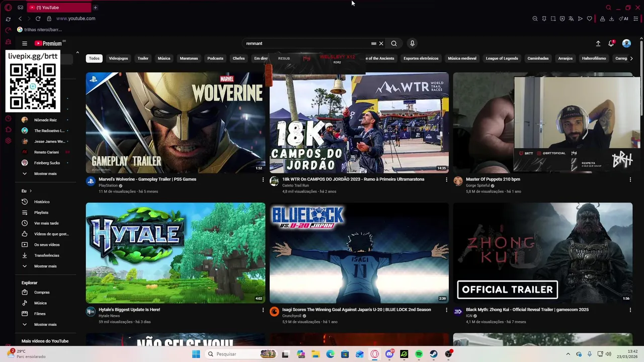The width and height of the screenshot is (644, 362).
Task: Select the Videojogos filter chip
Action: (118, 58)
